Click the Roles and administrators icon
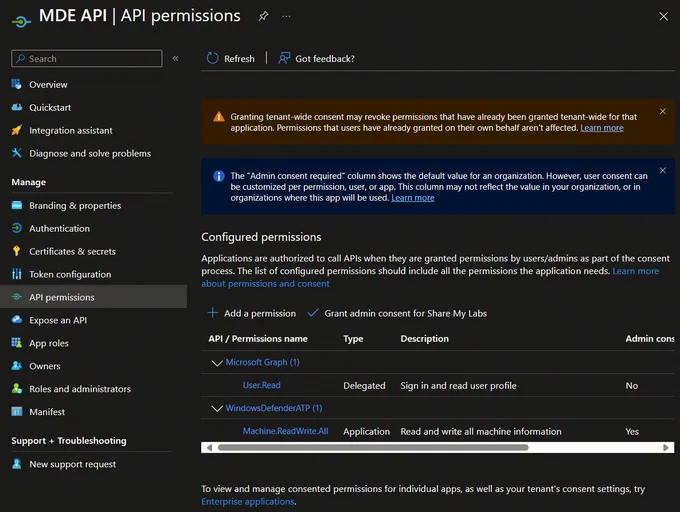 pos(16,388)
